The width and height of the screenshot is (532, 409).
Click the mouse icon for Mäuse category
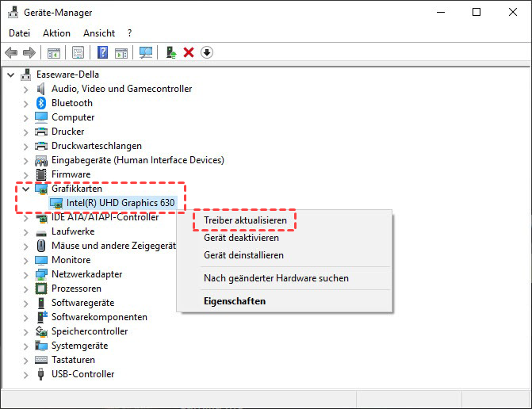pos(41,246)
